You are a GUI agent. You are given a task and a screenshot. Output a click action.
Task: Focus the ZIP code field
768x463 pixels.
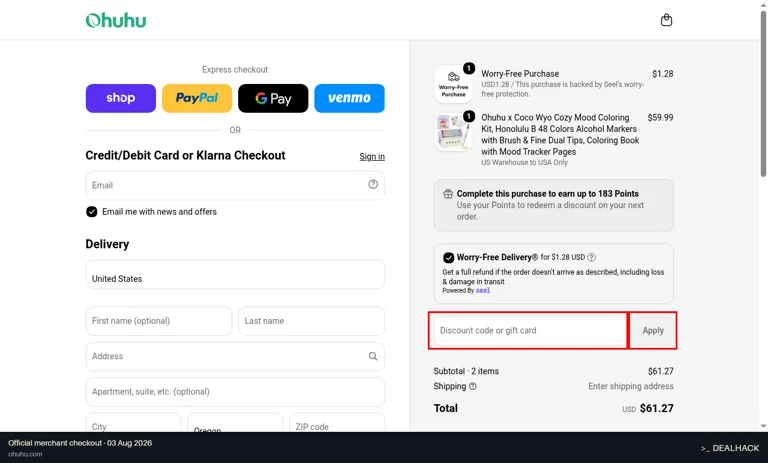[x=337, y=422]
